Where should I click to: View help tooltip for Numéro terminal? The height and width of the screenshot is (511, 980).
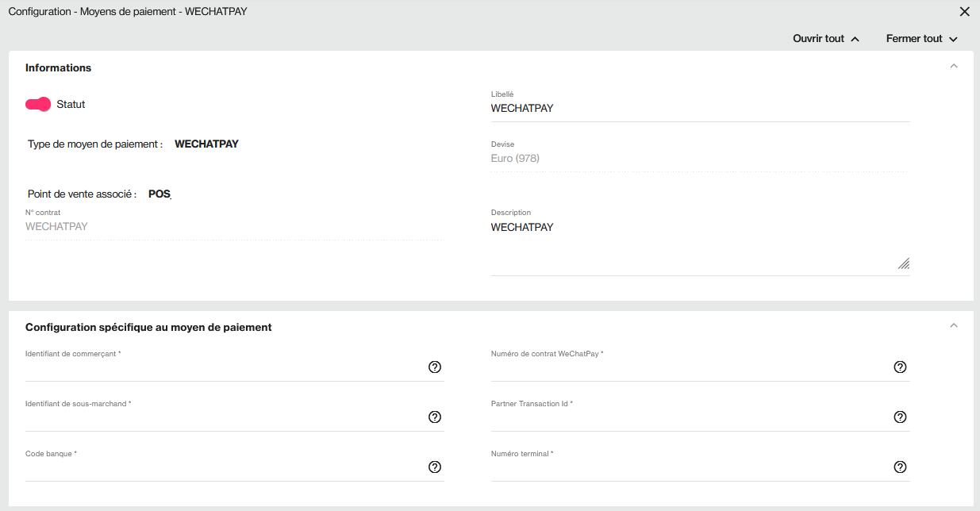click(x=900, y=467)
